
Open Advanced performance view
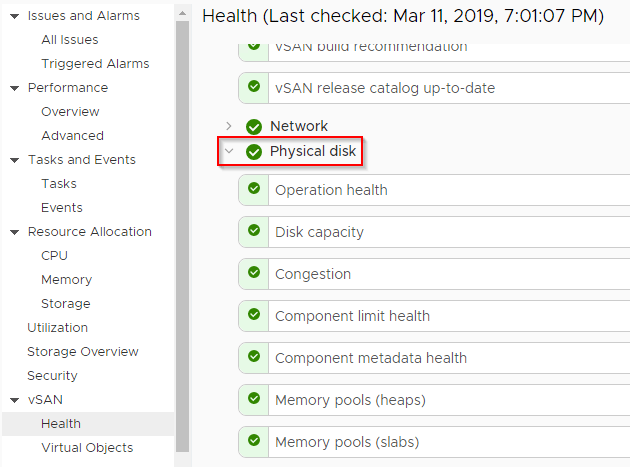72,135
